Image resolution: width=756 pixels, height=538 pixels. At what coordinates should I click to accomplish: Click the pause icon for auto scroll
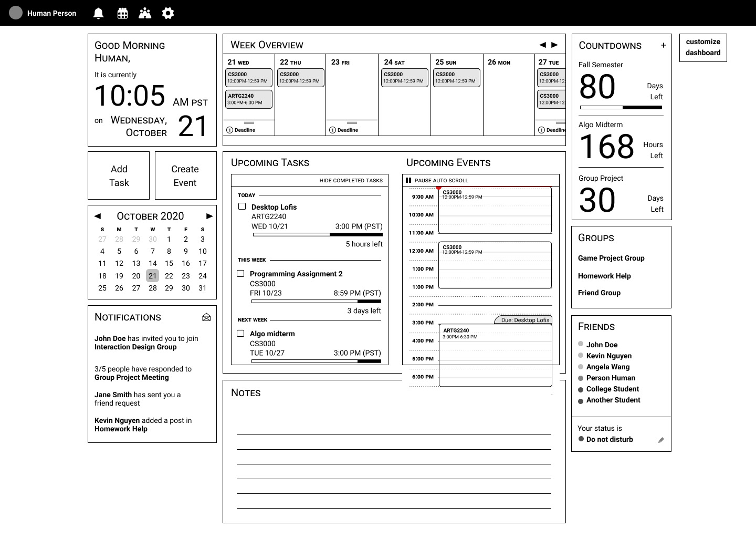[408, 180]
